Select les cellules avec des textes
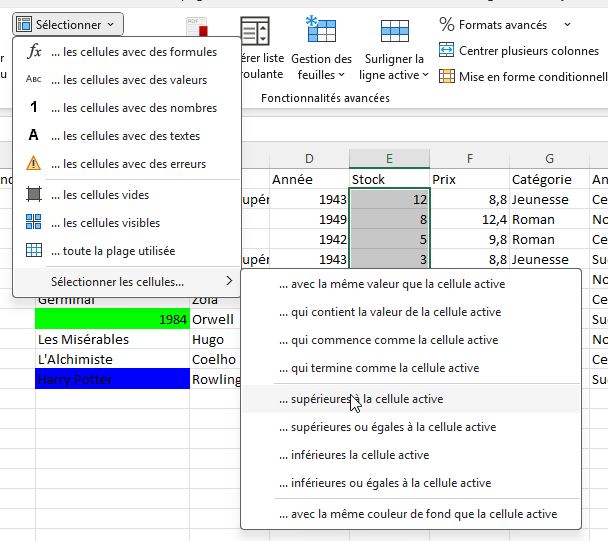This screenshot has height=541, width=608. click(x=127, y=135)
